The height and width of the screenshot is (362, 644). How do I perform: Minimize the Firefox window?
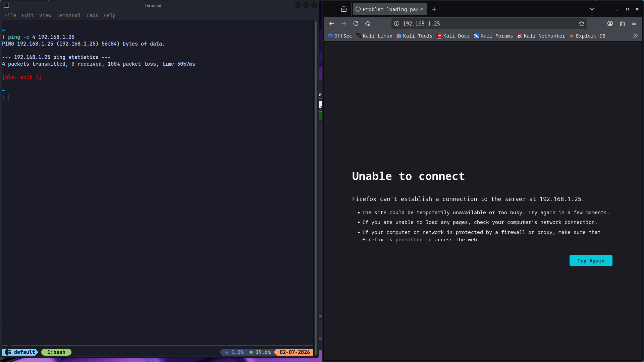point(617,9)
